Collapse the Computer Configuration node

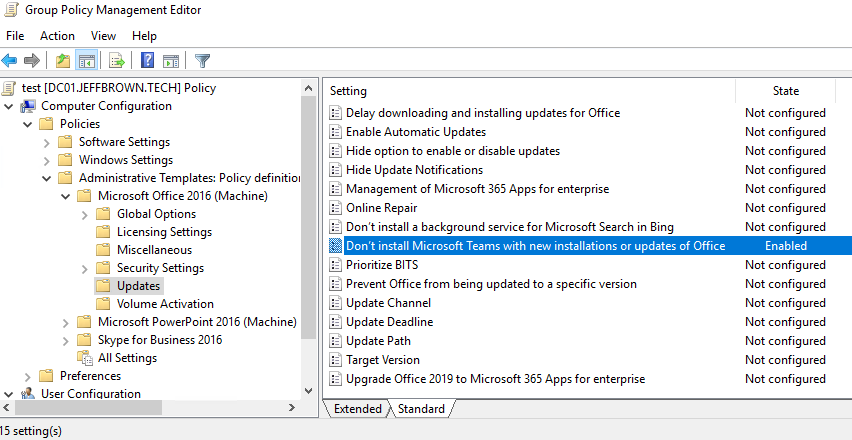pos(9,106)
